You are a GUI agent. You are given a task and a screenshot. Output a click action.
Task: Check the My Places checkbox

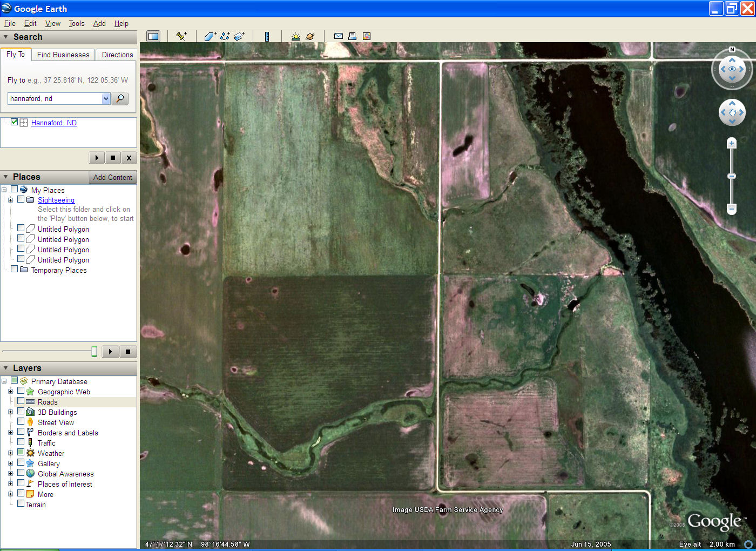click(15, 189)
